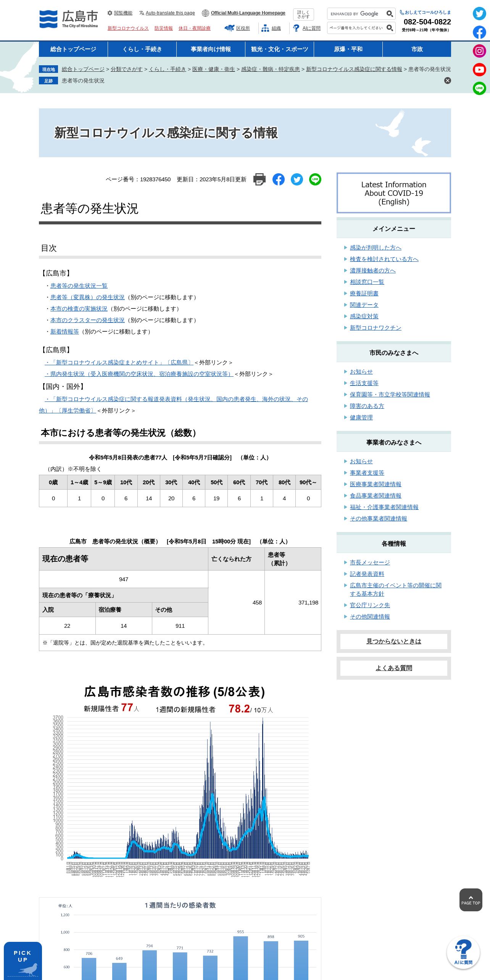Close the 足跡 breadcrumb history bar
Viewport: 490px width, 980px height.
tap(448, 81)
